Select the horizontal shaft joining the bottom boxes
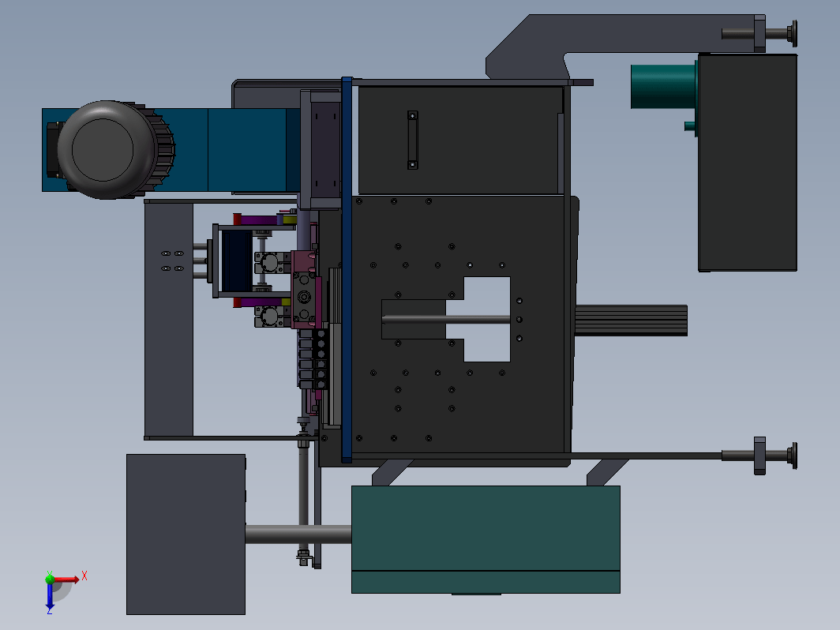 (298, 534)
